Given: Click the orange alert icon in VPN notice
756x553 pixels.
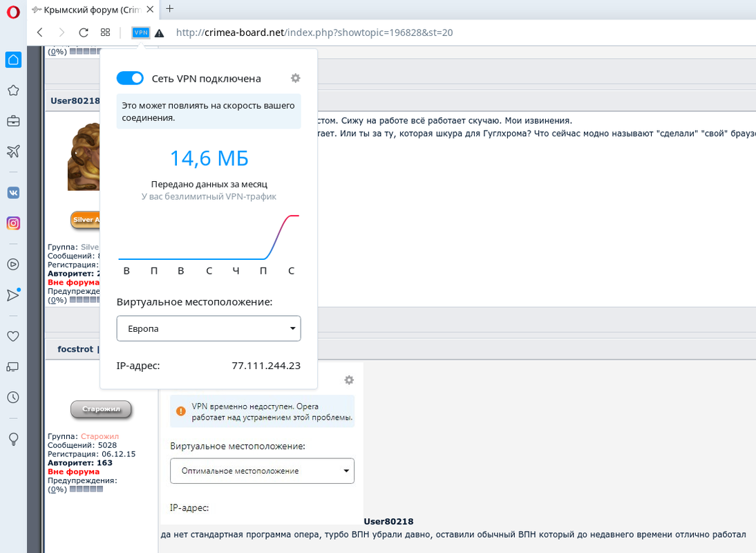Looking at the screenshot, I should (181, 411).
